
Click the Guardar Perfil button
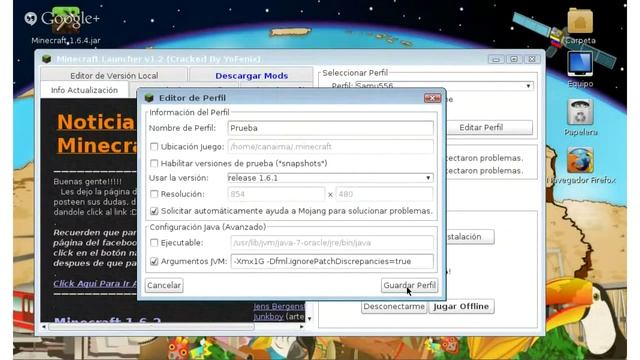click(x=409, y=285)
